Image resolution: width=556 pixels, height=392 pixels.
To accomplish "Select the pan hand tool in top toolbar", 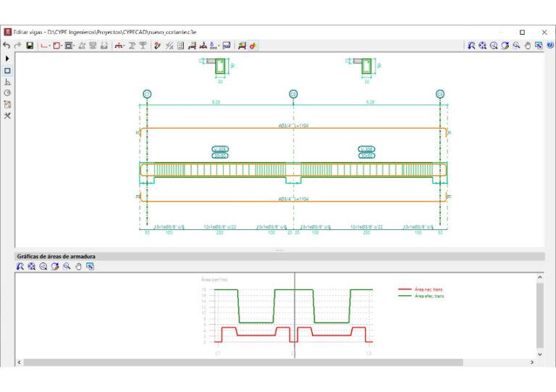I will click(x=528, y=46).
